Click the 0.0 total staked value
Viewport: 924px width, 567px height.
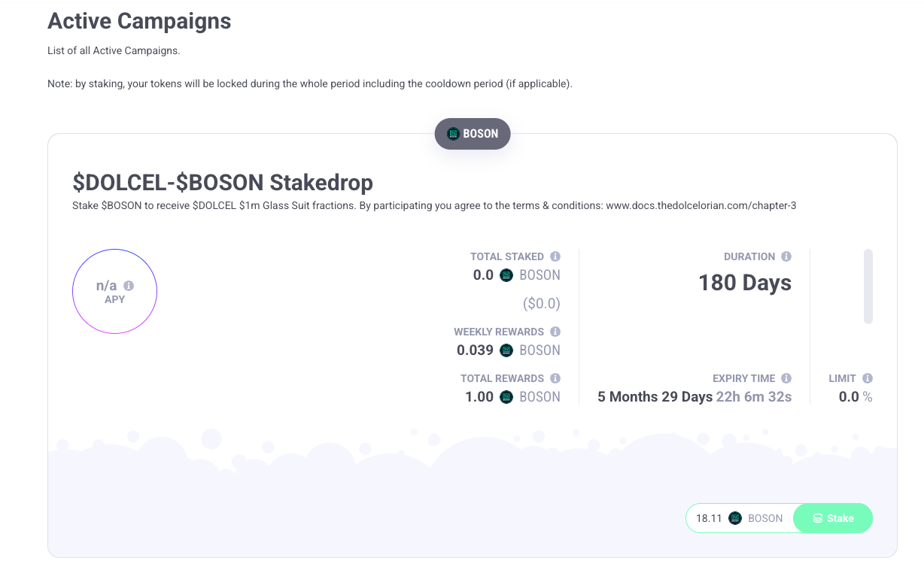pyautogui.click(x=483, y=275)
